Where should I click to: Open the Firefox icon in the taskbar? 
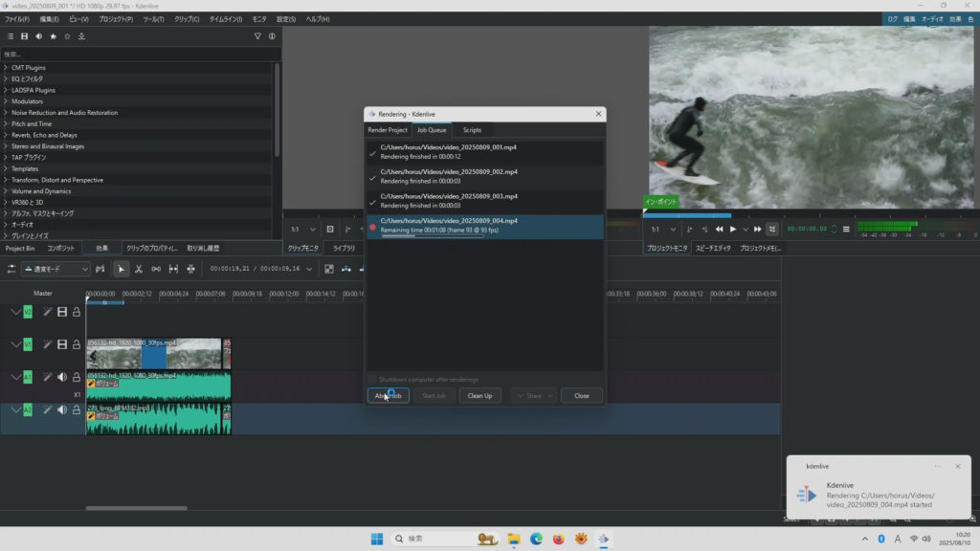tap(559, 539)
